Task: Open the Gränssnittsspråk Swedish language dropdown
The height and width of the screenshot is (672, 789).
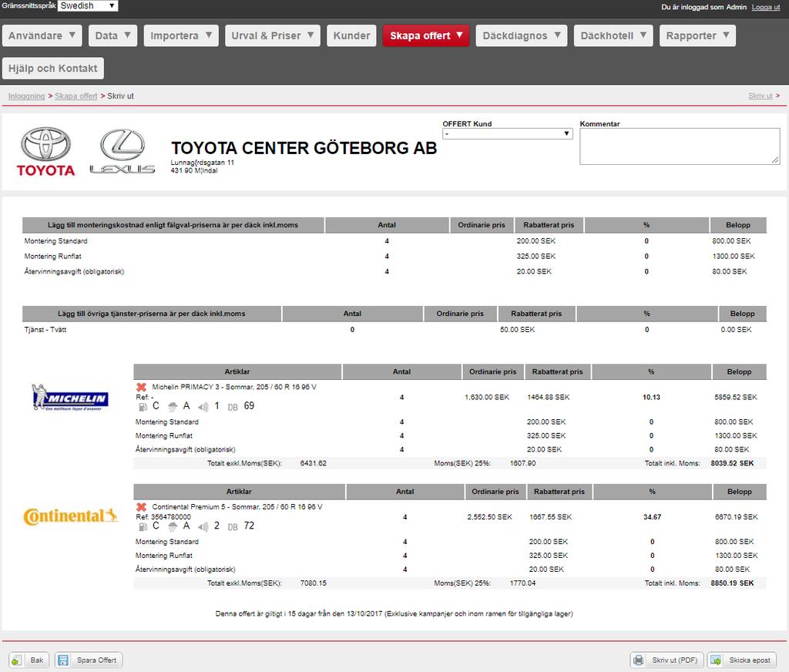Action: pos(88,5)
